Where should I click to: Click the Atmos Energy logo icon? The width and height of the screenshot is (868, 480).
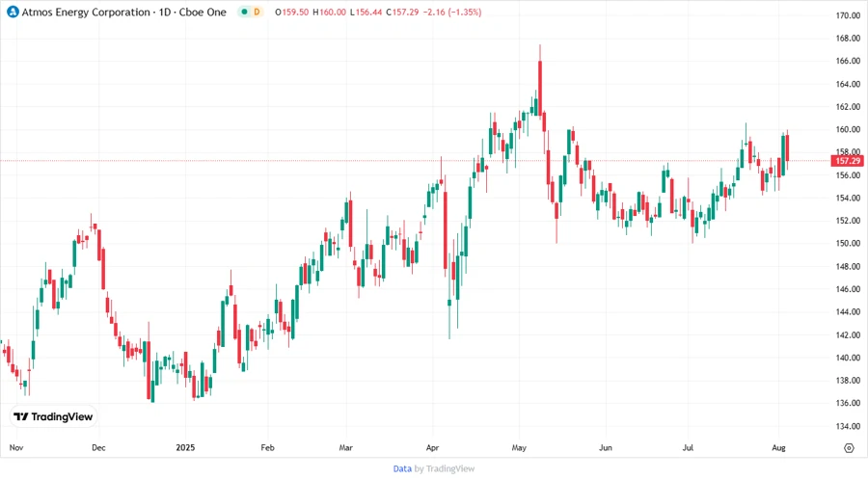13,12
